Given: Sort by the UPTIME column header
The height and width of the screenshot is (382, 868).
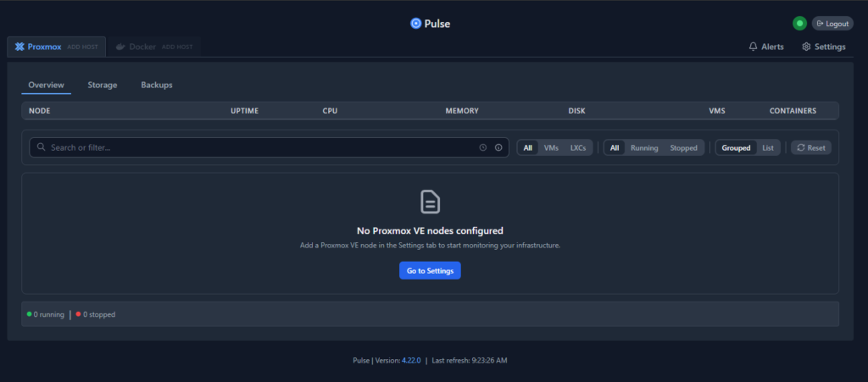Looking at the screenshot, I should 245,111.
